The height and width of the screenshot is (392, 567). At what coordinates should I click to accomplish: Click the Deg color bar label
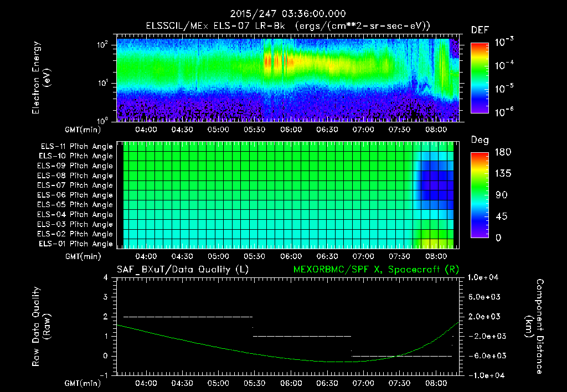480,140
